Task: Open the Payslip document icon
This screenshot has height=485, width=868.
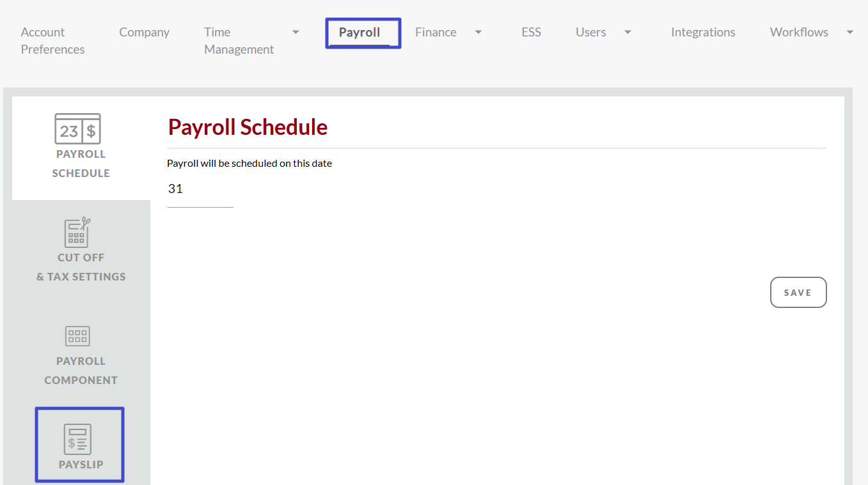Action: (x=77, y=438)
